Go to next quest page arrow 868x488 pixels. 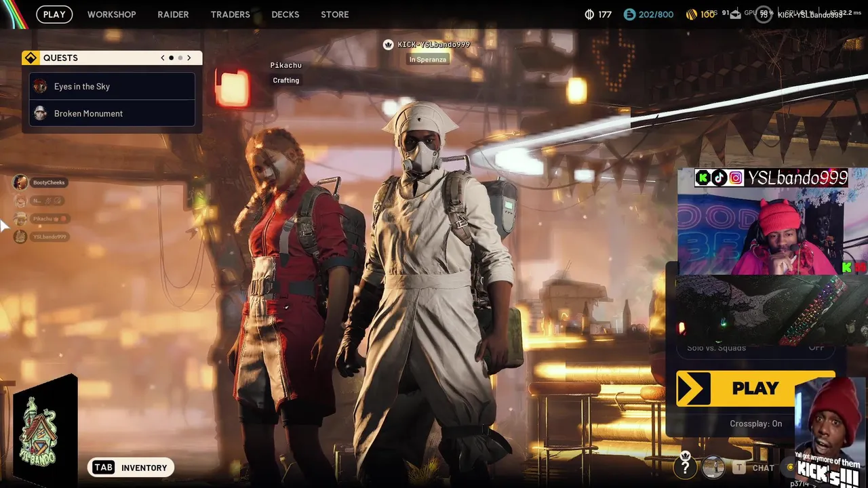pos(189,58)
